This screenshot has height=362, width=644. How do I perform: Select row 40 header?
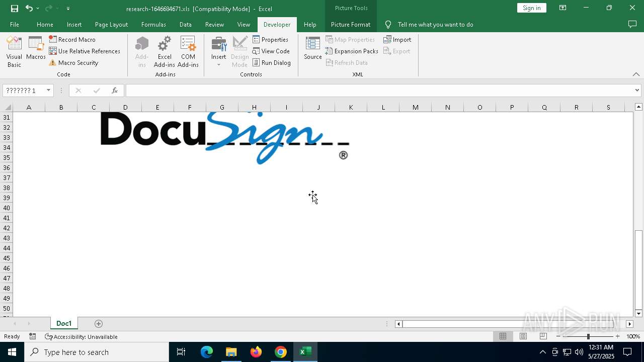point(7,208)
